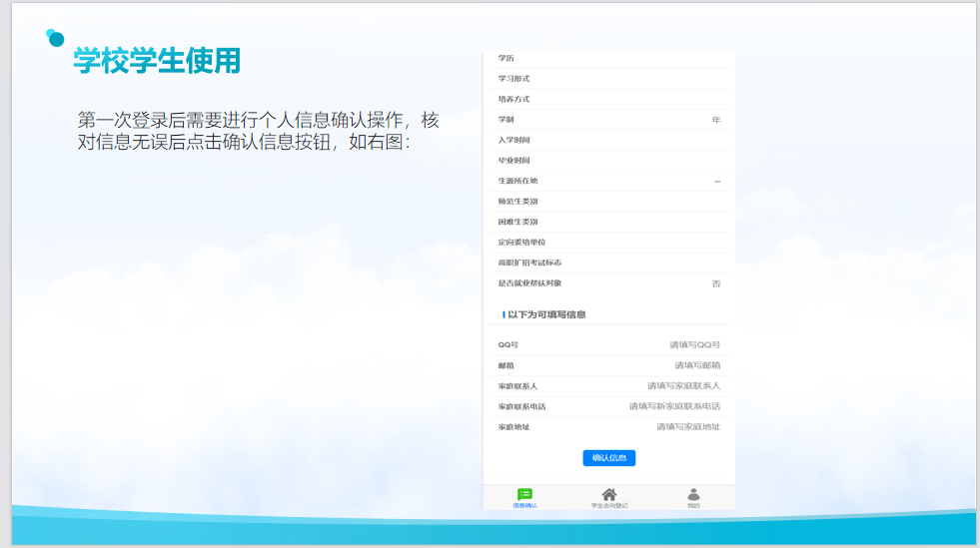Screen dimensions: 980x548
Task: Select the 入学时间 row
Action: 608,140
